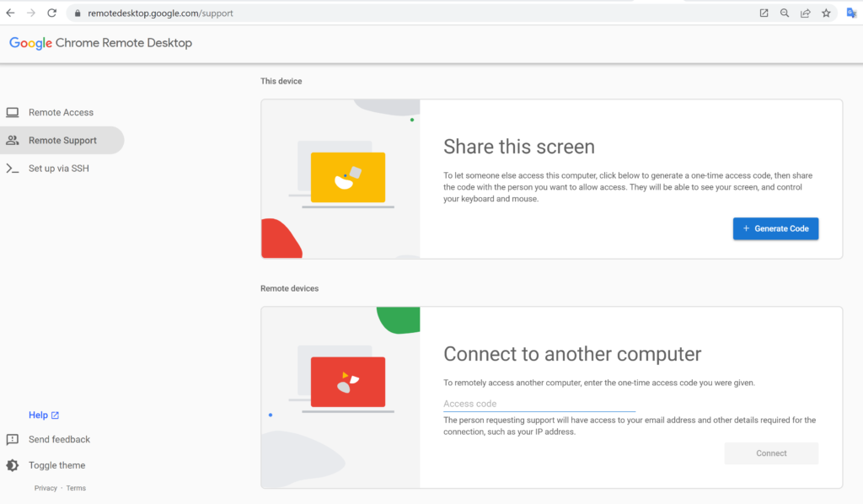Open the Remote Access section
863x504 pixels.
[x=61, y=112]
